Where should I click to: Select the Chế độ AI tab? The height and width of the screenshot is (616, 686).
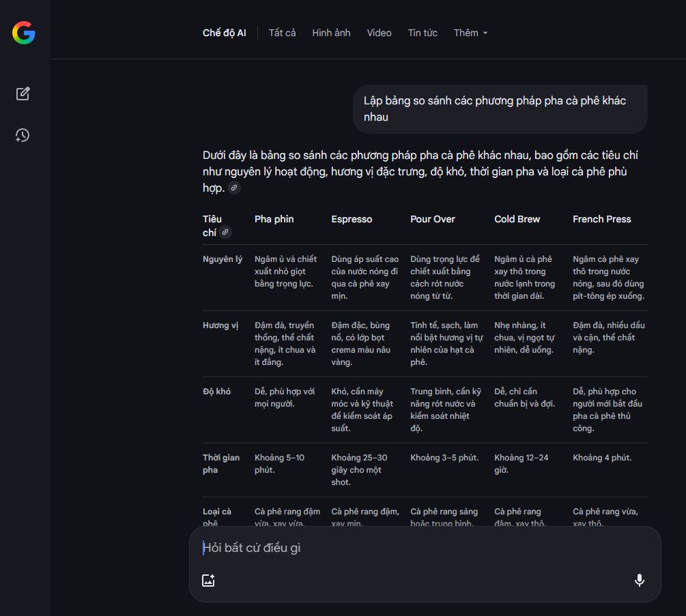click(x=224, y=33)
